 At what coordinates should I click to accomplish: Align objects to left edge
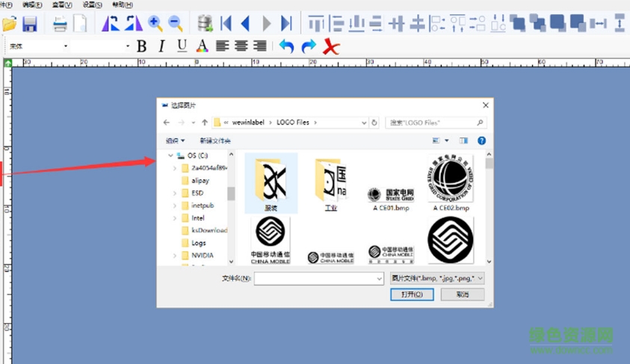(336, 23)
